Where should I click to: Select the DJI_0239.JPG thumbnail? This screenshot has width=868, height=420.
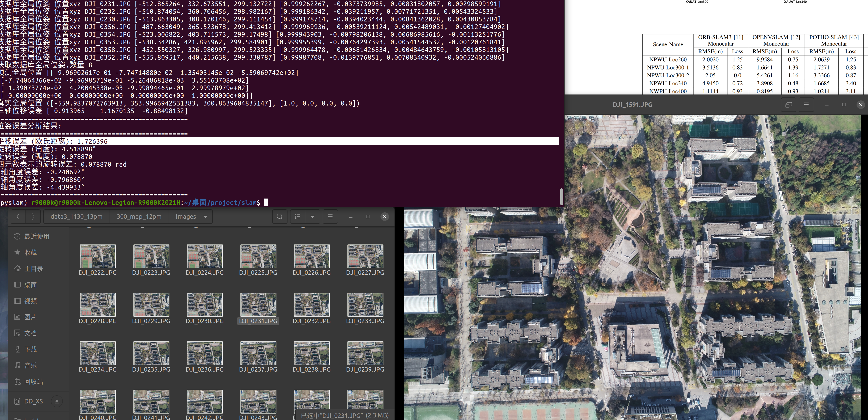point(365,353)
